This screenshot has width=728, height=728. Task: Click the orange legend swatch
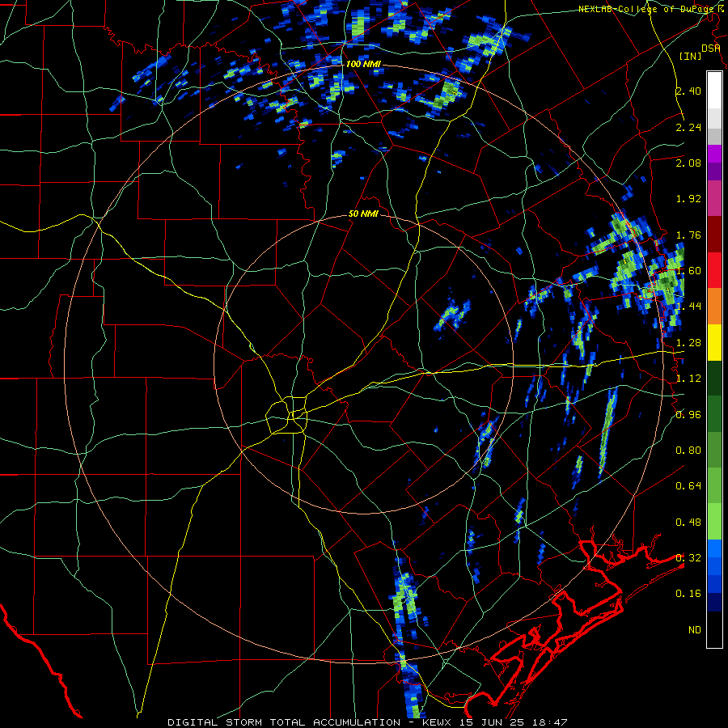click(x=714, y=307)
